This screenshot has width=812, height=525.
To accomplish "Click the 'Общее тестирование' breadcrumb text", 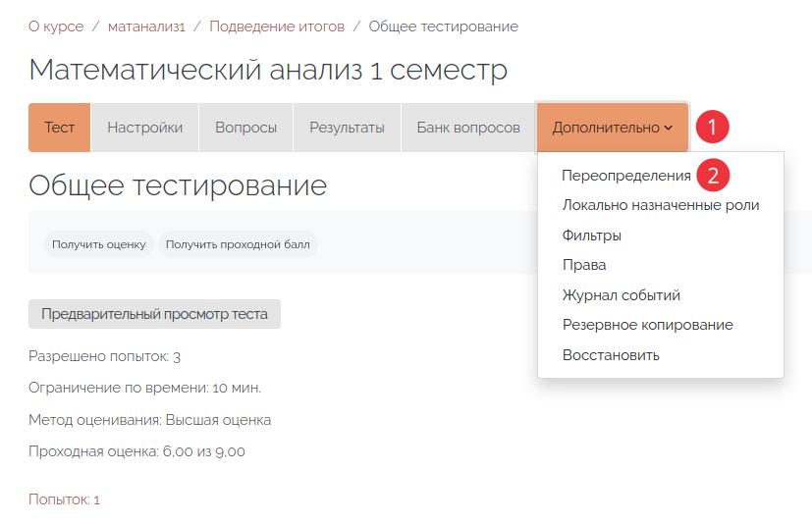I will coord(443,26).
